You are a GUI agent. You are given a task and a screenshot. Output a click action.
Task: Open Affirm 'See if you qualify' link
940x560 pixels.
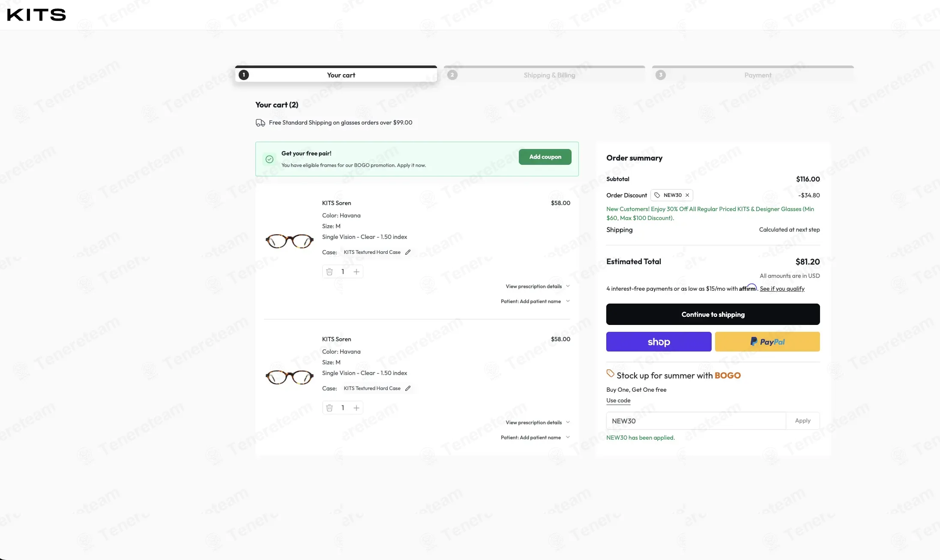[782, 289]
